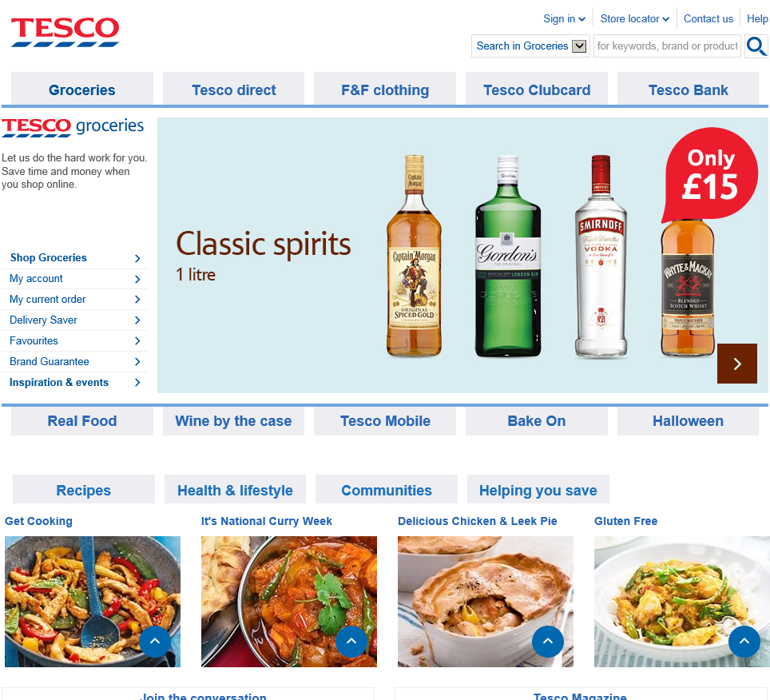Click up-arrow on National Curry Week image
Screen dimensions: 770x700
coord(351,641)
